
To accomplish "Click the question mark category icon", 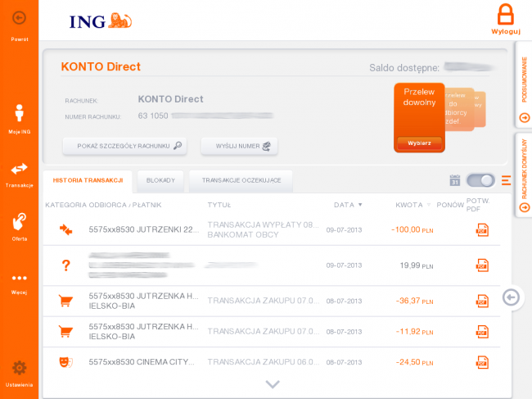I will (66, 265).
